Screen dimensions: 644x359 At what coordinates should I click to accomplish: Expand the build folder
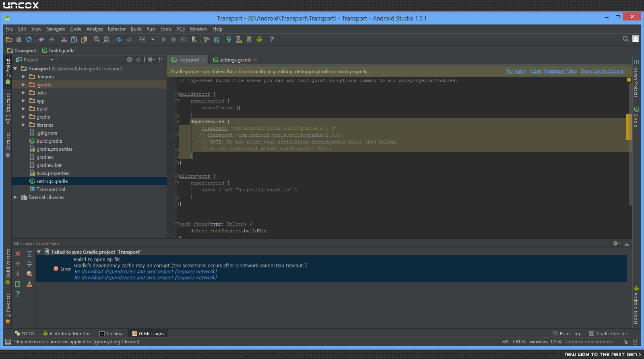tap(23, 109)
